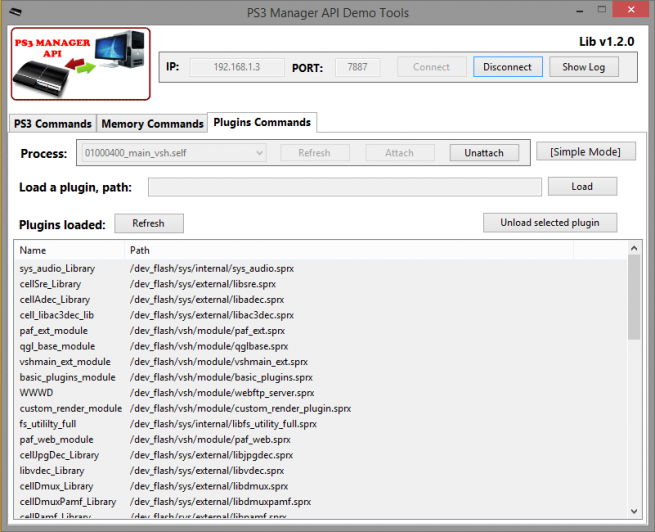Select the sys_audio_Library plugin row
Viewport: 655px width, 532px height.
pos(55,268)
